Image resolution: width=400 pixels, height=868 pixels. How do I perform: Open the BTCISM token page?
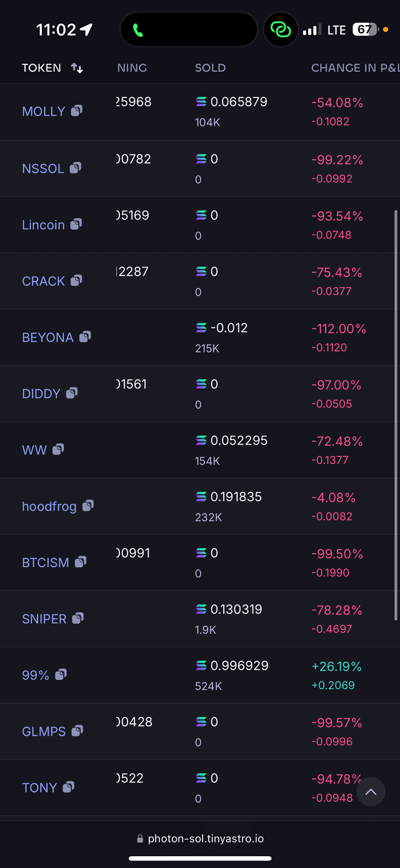pos(46,563)
